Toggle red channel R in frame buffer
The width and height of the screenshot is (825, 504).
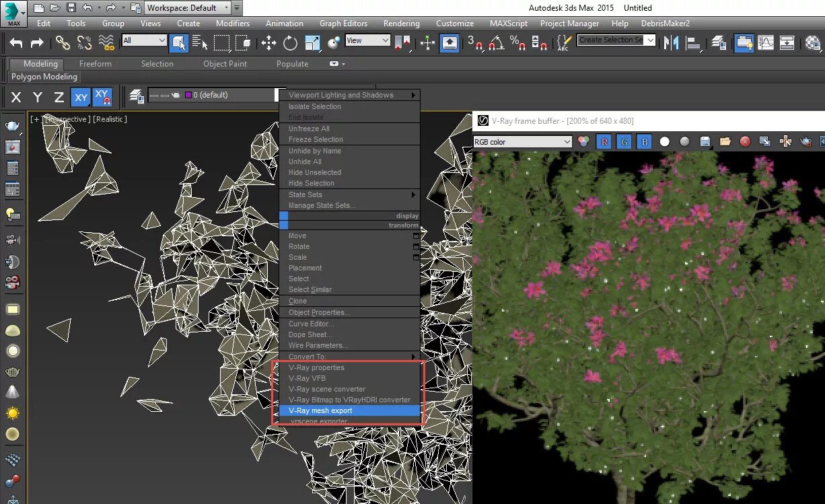(x=604, y=141)
